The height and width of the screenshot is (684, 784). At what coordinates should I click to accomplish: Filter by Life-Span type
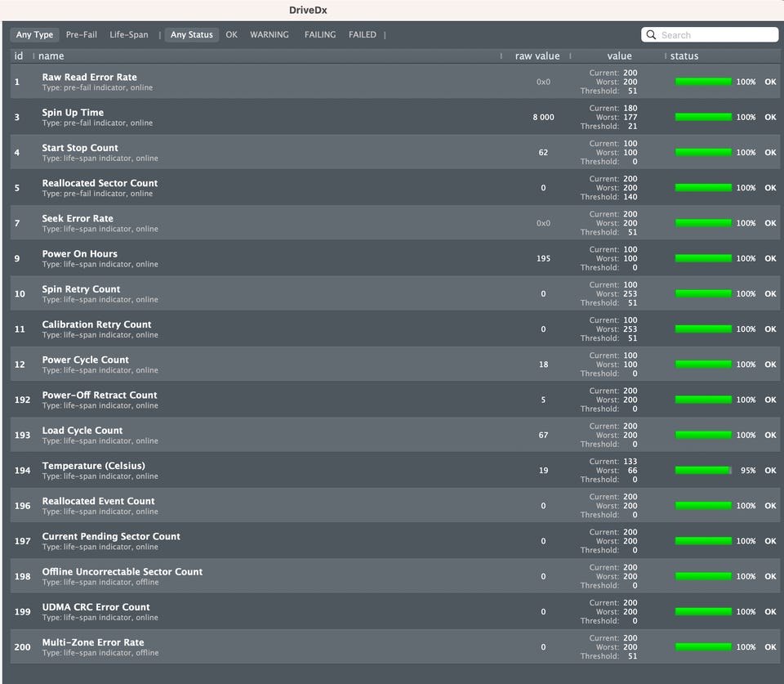click(129, 34)
